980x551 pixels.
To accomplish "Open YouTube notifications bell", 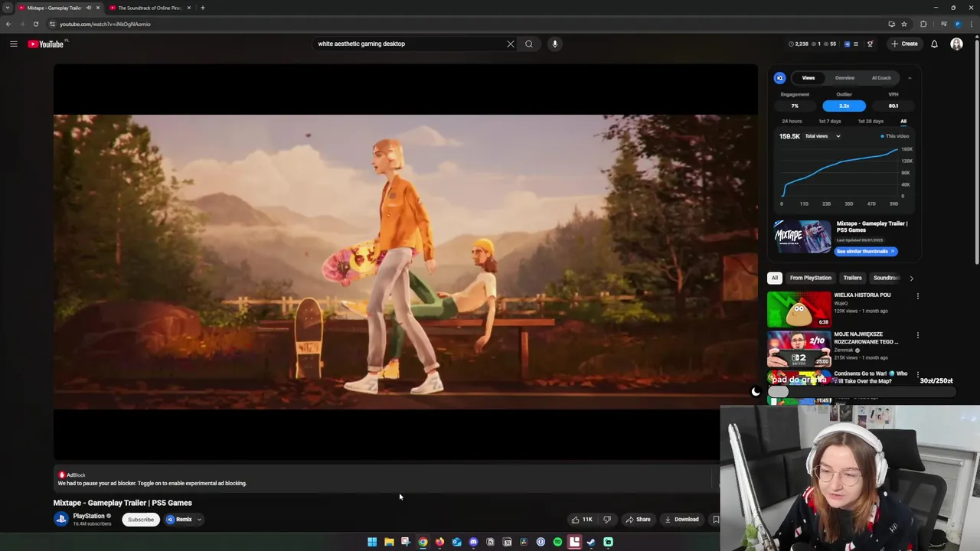I will coord(934,44).
